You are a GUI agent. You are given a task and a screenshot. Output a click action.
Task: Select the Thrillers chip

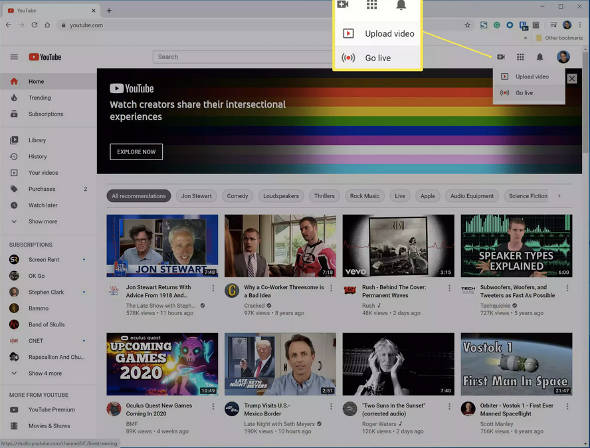click(x=324, y=196)
